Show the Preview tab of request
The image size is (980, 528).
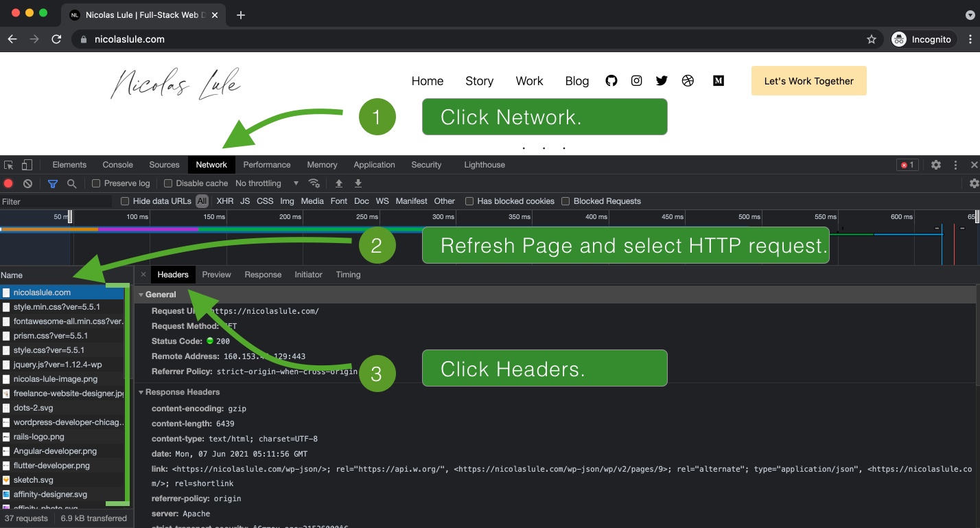(217, 275)
